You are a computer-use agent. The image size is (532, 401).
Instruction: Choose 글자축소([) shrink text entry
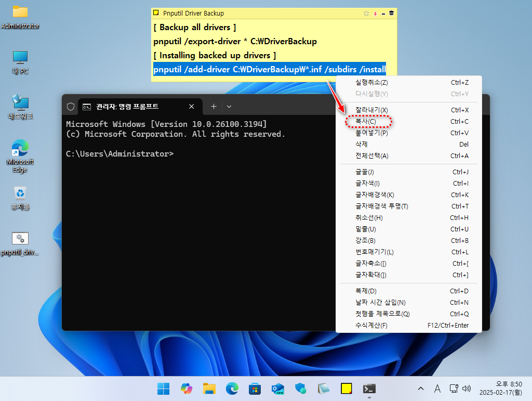(x=408, y=264)
